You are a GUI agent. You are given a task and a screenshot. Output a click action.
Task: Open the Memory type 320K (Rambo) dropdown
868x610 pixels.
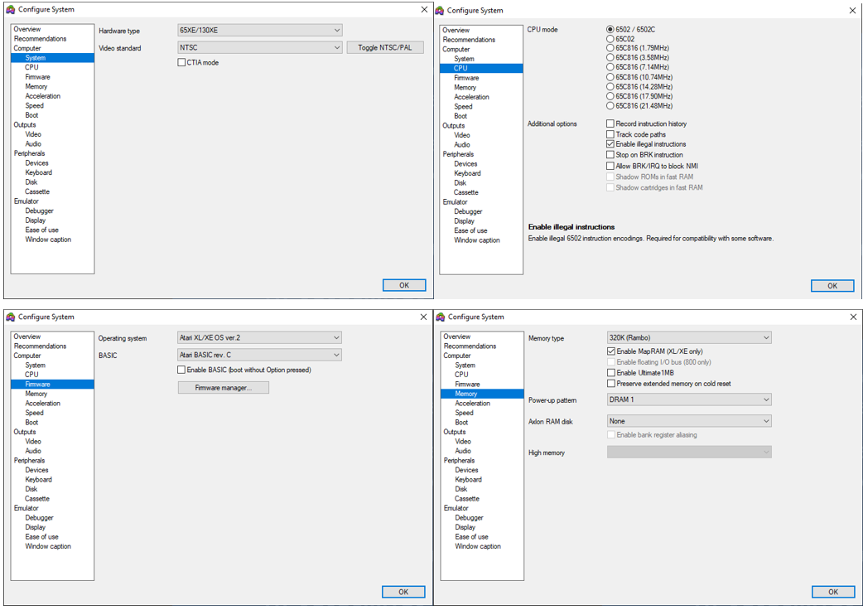click(689, 337)
